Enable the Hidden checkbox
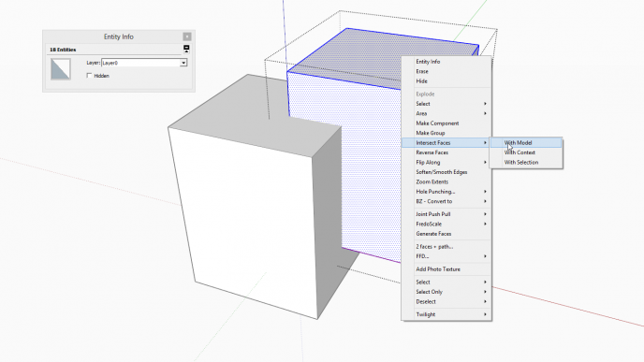This screenshot has width=644, height=362. (x=89, y=76)
